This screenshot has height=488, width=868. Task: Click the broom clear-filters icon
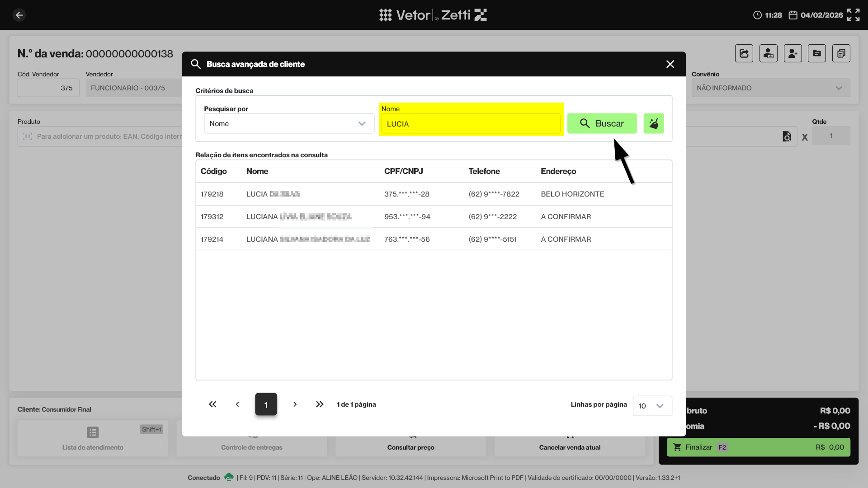pyautogui.click(x=654, y=123)
